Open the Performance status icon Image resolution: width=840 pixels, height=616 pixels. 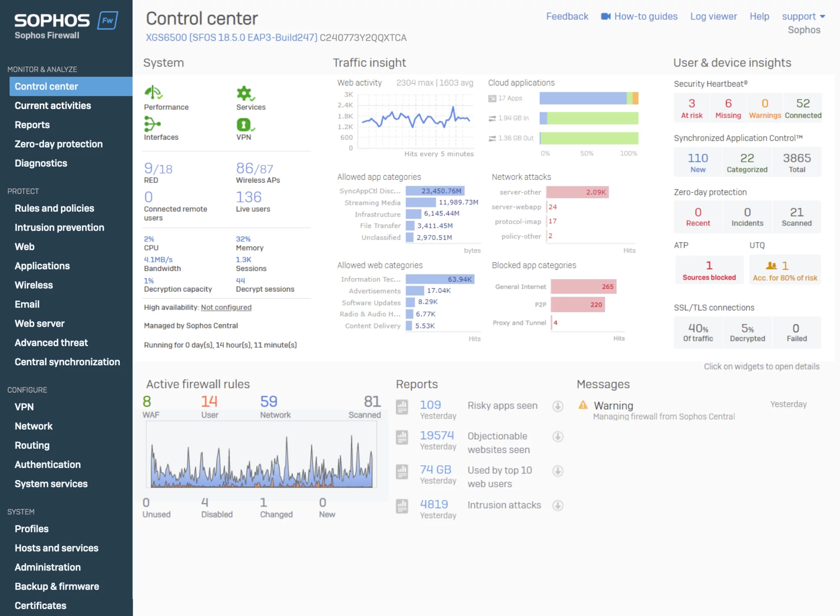click(x=154, y=93)
